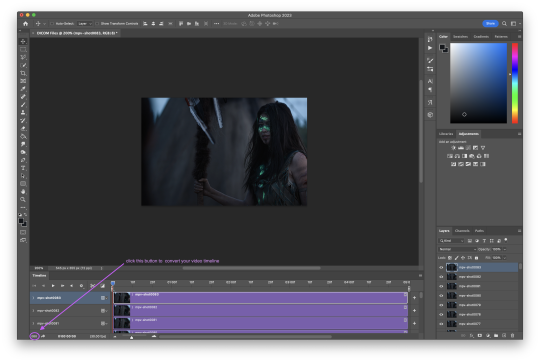Screen dimensions: 540x362
Task: Add media to the mpv-shot0082 track
Action: tap(414, 311)
